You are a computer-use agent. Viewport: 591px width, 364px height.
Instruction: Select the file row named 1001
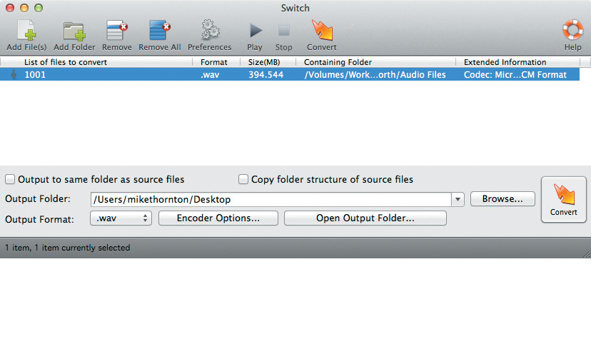coord(290,75)
